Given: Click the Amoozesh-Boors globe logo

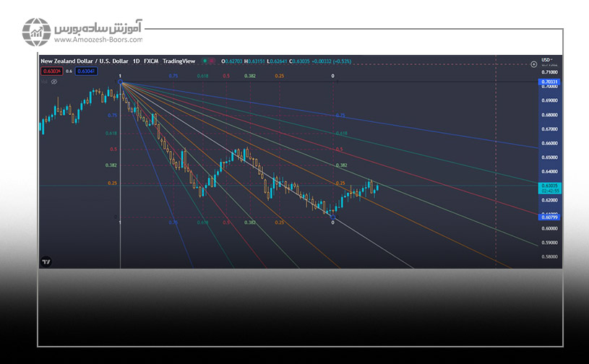Looking at the screenshot, I should click(36, 32).
